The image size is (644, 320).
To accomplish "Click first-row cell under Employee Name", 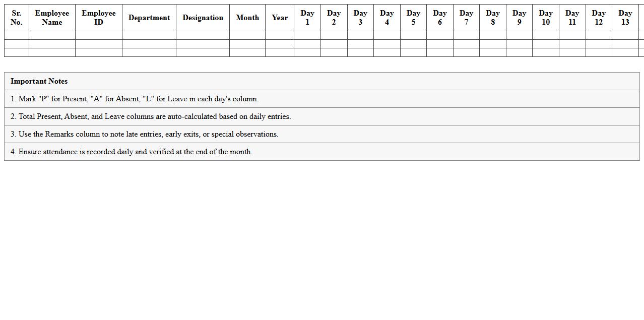I will pyautogui.click(x=52, y=35).
